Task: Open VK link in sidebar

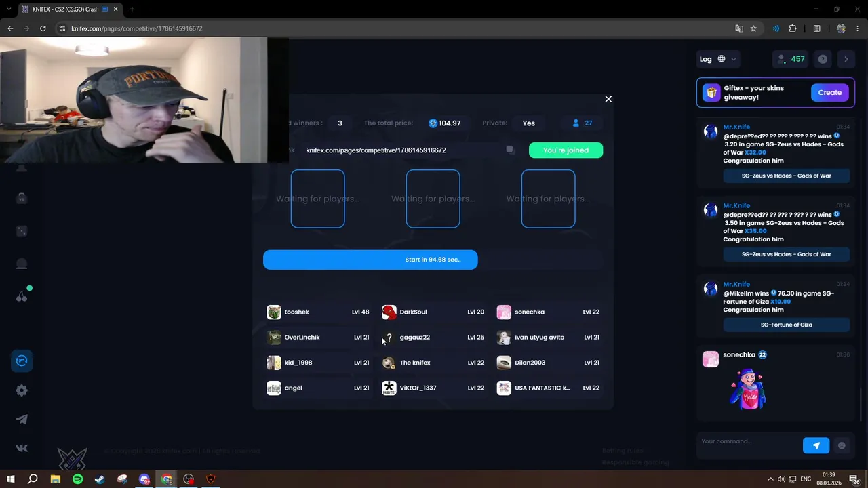Action: [22, 448]
